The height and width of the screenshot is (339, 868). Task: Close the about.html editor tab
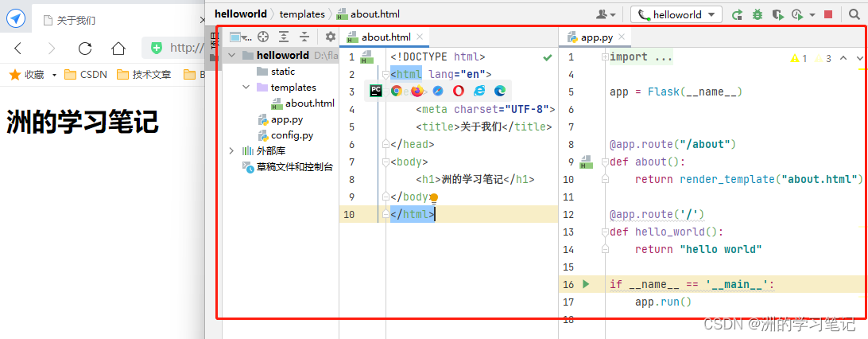(x=420, y=37)
